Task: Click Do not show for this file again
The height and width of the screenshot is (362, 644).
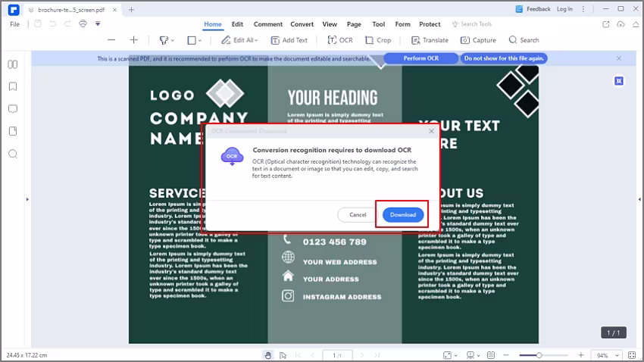Action: (504, 58)
